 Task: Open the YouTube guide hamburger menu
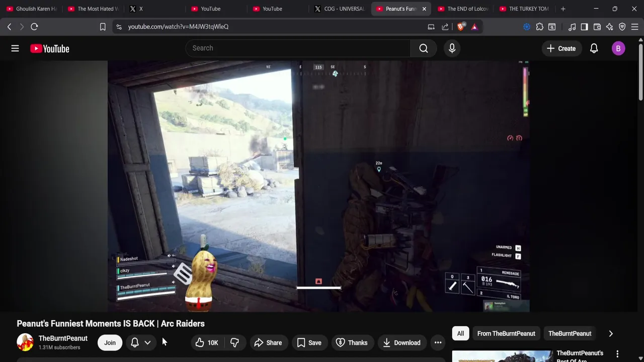click(15, 48)
